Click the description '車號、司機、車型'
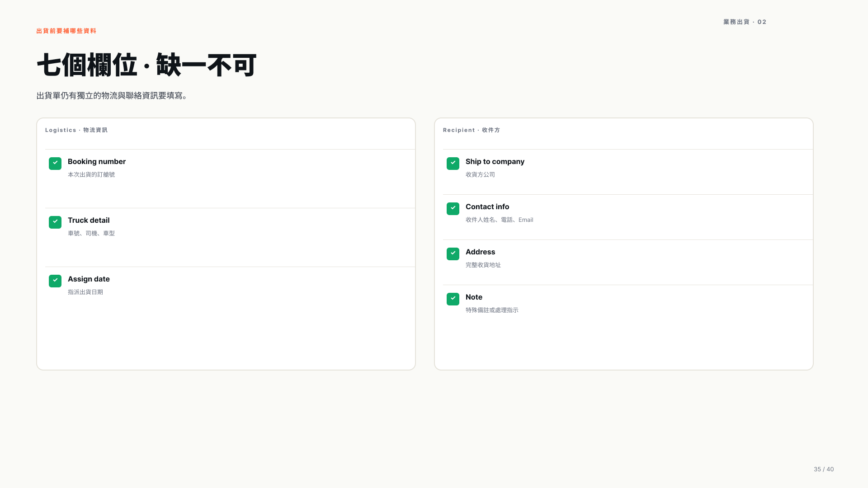The image size is (868, 488). [91, 233]
